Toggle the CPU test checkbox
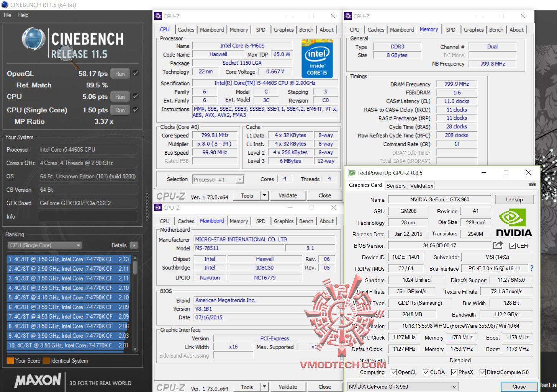The height and width of the screenshot is (392, 557). (136, 96)
